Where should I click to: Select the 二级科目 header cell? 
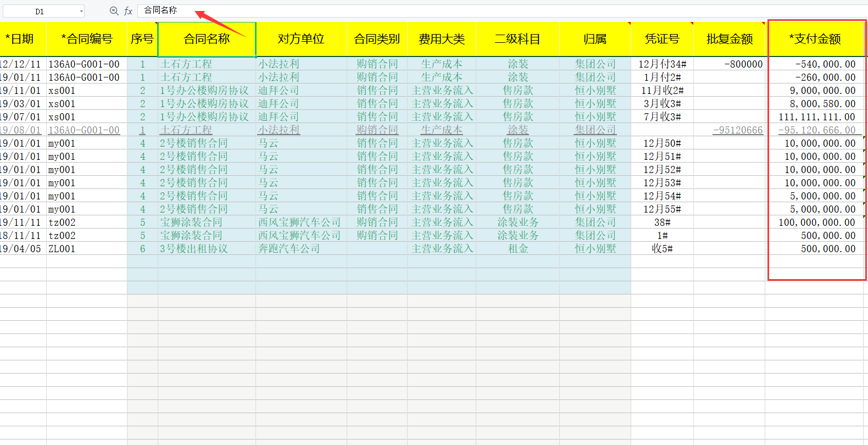click(x=518, y=39)
